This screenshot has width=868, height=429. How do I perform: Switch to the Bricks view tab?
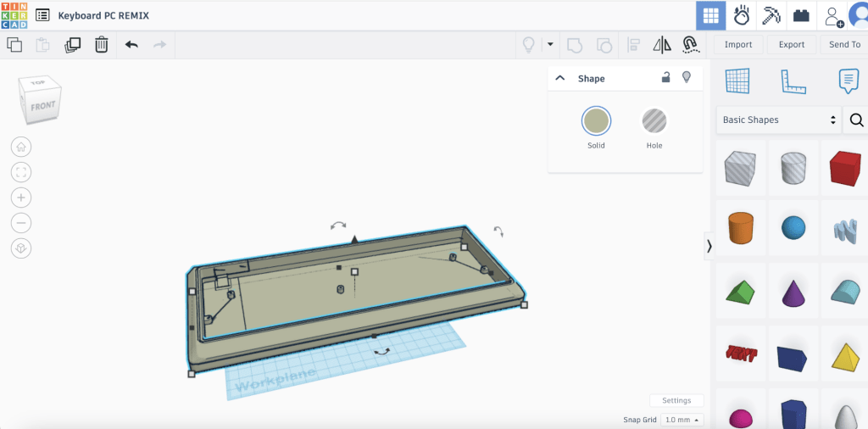pos(800,15)
